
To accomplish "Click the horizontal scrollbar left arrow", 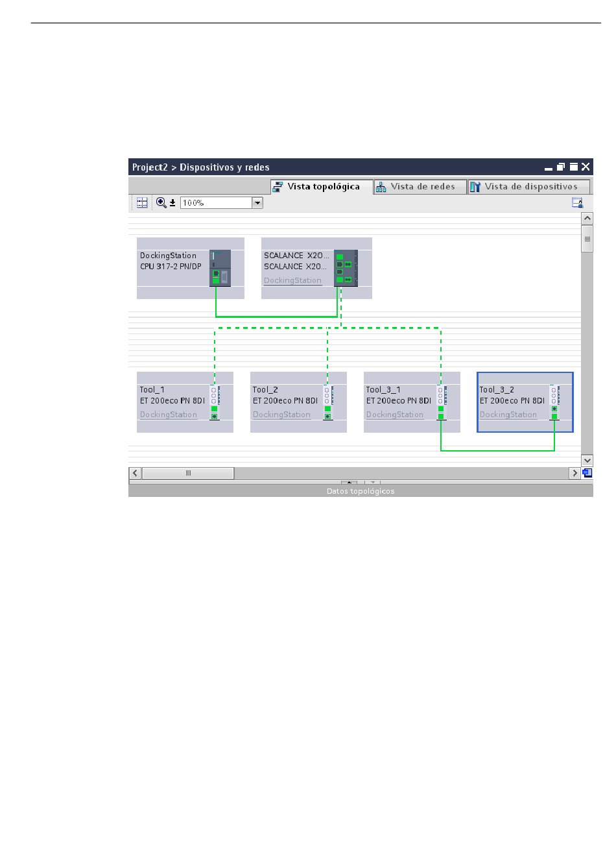I will [135, 473].
